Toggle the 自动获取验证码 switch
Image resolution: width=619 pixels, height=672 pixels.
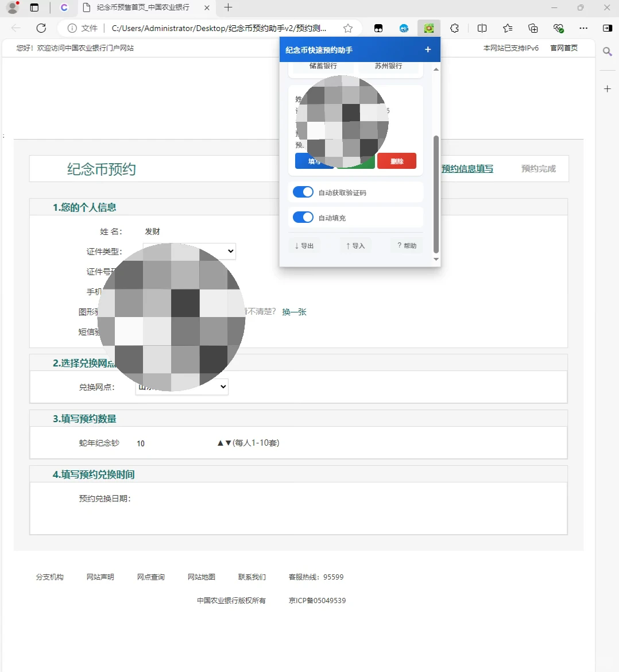[x=303, y=192]
